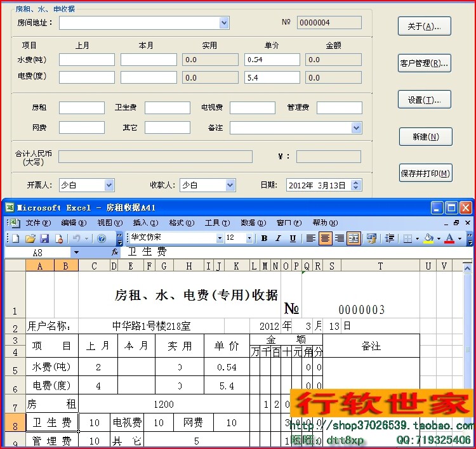Click the 关于(A)... button
The image size is (476, 449).
(425, 26)
